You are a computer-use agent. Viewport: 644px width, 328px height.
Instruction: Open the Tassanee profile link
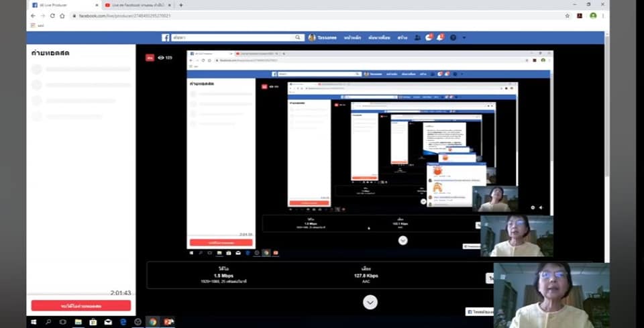(321, 38)
